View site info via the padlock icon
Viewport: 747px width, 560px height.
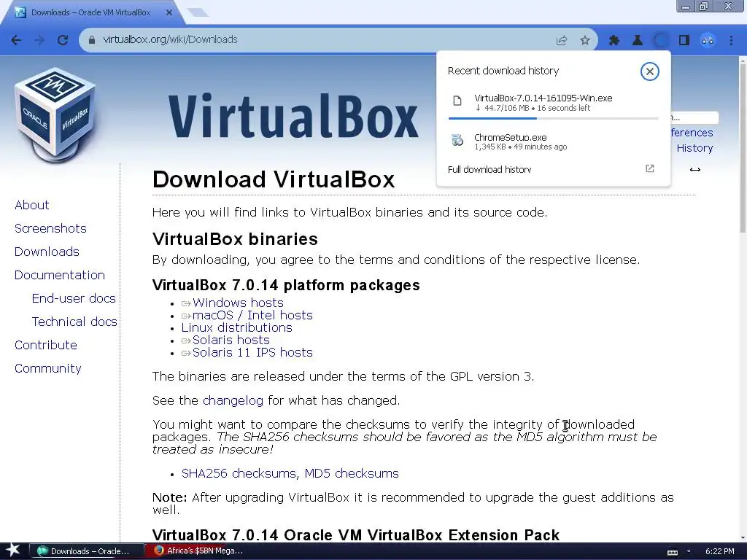tap(92, 40)
